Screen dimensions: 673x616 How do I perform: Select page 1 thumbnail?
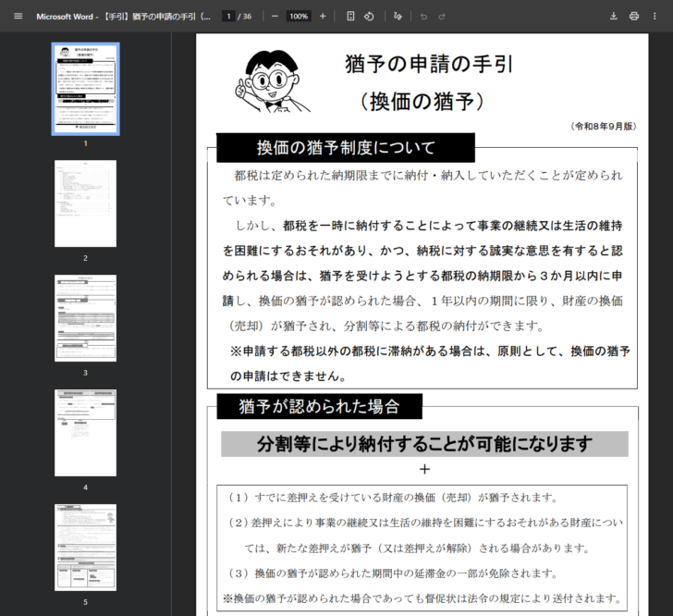point(85,89)
